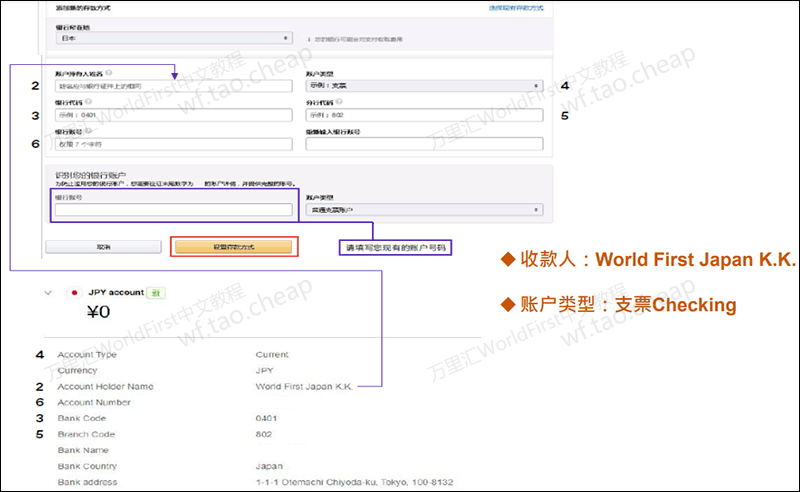Image resolution: width=800 pixels, height=492 pixels.
Task: Click the 选择现有存款方式 link
Action: 516,8
